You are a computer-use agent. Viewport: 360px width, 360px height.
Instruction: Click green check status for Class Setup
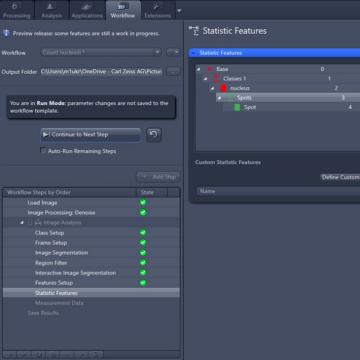[x=143, y=232]
